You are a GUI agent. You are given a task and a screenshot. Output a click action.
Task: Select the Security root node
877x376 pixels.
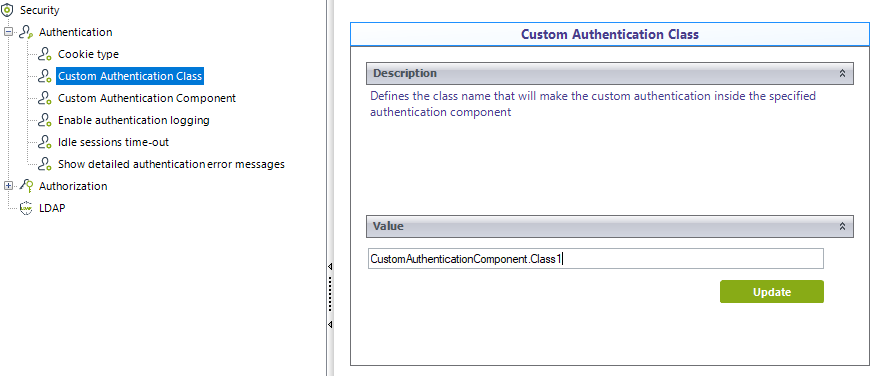coord(40,10)
